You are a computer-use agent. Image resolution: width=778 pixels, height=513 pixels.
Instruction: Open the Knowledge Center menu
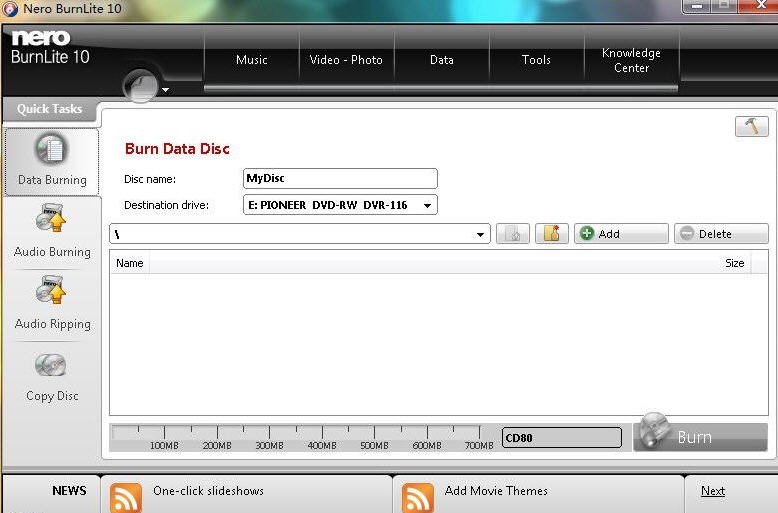point(631,60)
